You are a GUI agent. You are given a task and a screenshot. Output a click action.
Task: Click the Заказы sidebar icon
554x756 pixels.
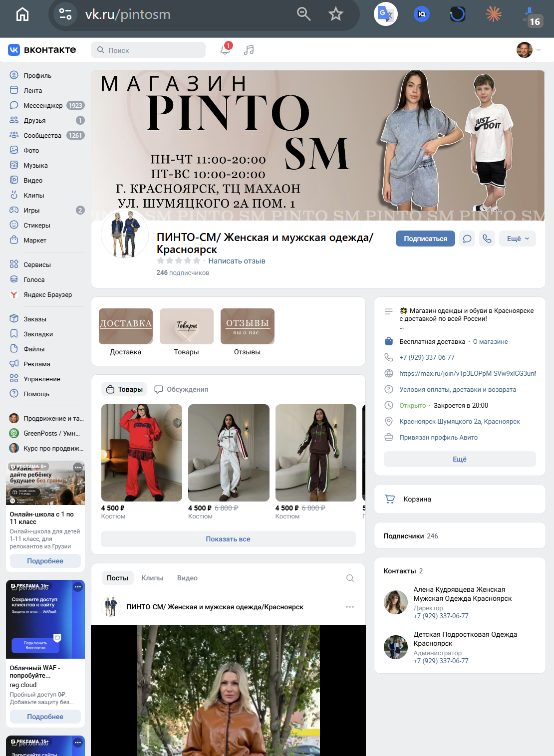tap(14, 319)
